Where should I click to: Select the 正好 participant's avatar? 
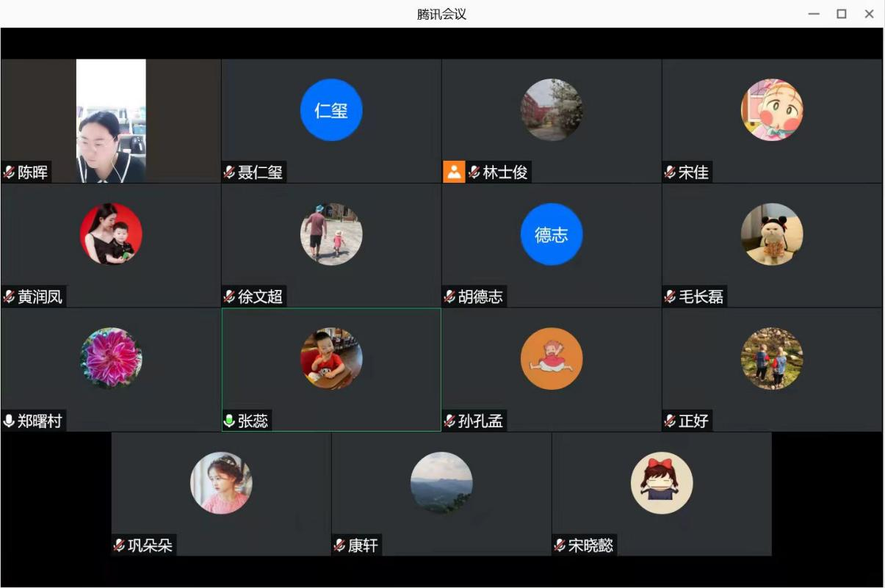tap(772, 358)
